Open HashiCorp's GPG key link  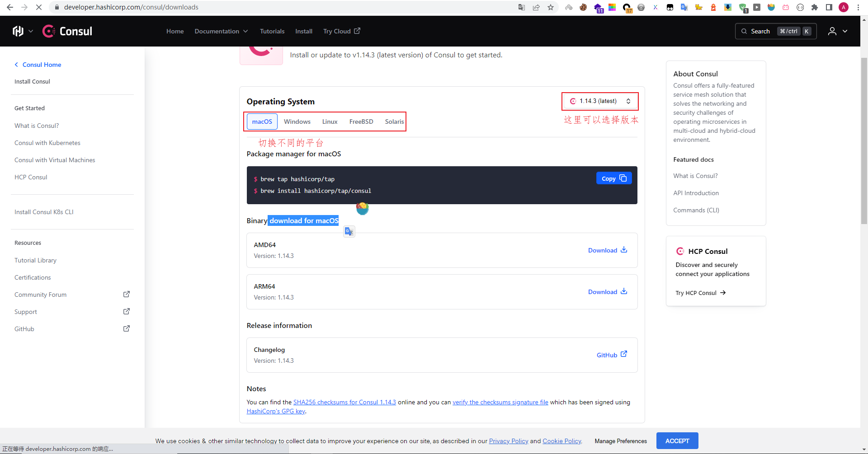276,411
